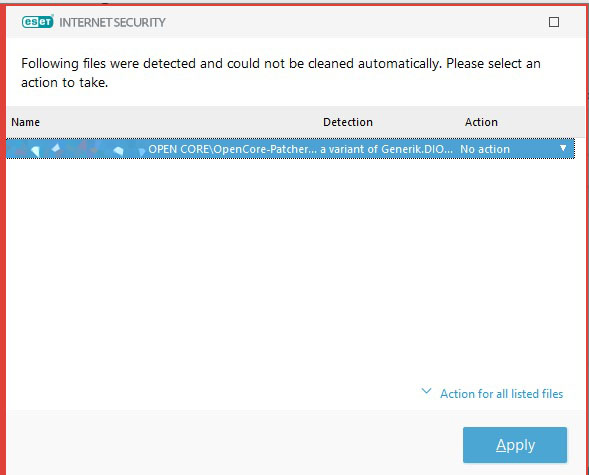
Task: Click 'Action for all listed files' link
Action: [501, 394]
